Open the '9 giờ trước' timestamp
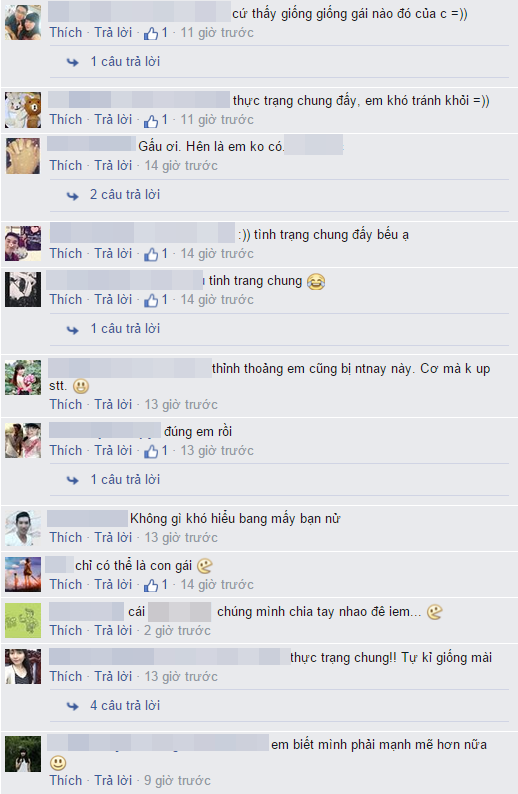Screen dimensions: 518x794 [177, 780]
